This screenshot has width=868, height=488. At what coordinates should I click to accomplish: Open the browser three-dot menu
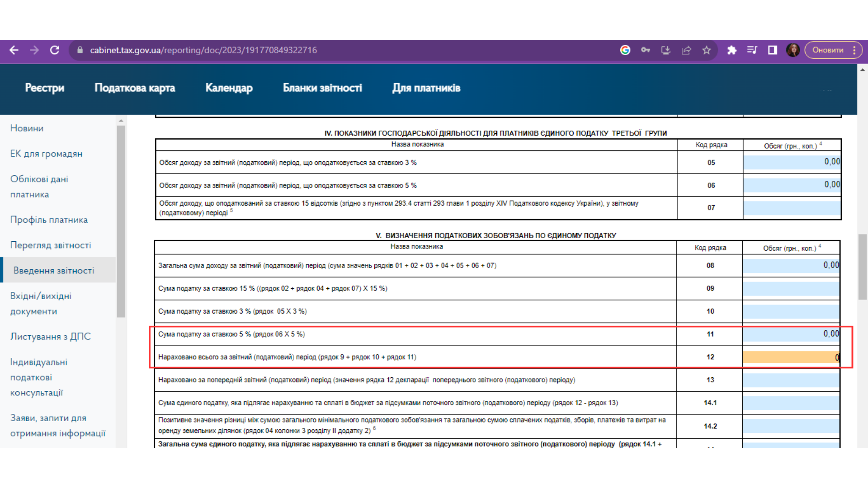(854, 50)
